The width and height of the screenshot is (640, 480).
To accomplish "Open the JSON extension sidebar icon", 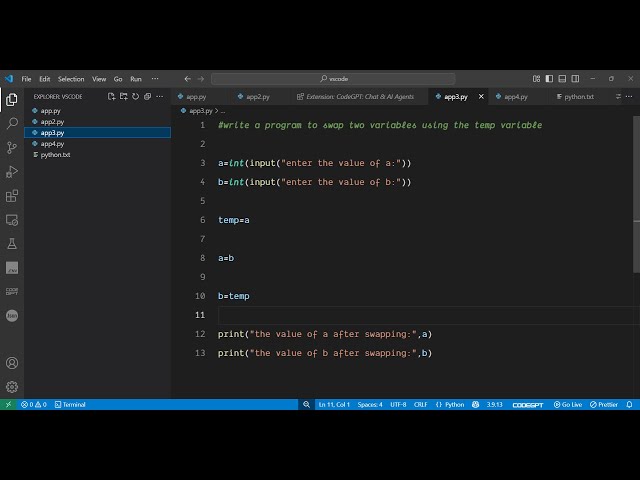I will (12, 316).
